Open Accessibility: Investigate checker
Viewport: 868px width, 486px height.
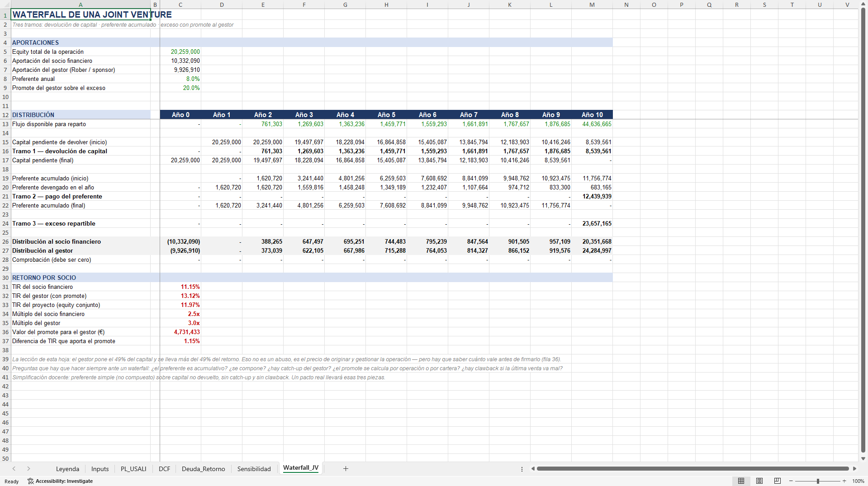pyautogui.click(x=60, y=481)
